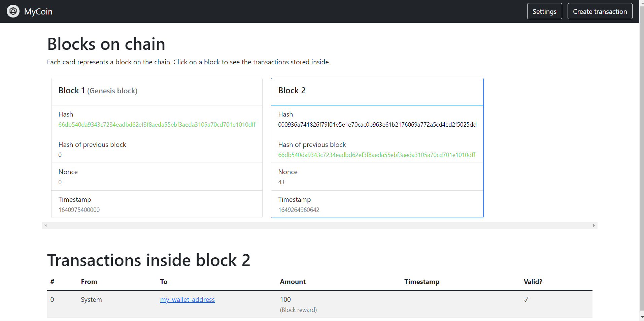Click the Valid? column header
This screenshot has width=644, height=321.
click(533, 282)
